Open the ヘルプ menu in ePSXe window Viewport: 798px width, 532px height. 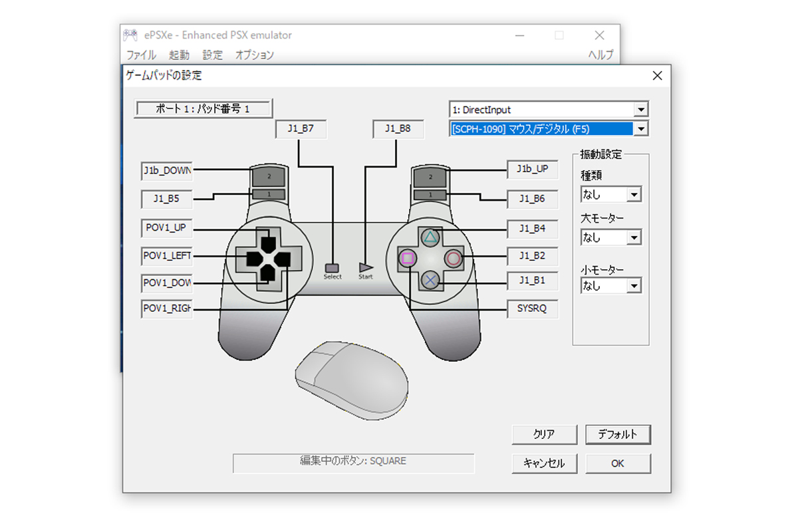pyautogui.click(x=600, y=55)
